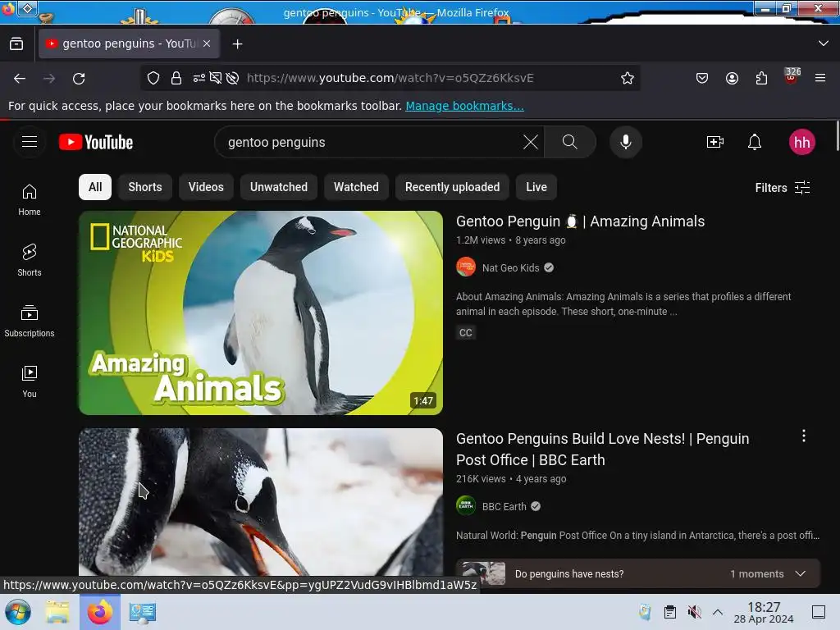Close the gentoo penguins tab
840x630 pixels.
tap(207, 43)
